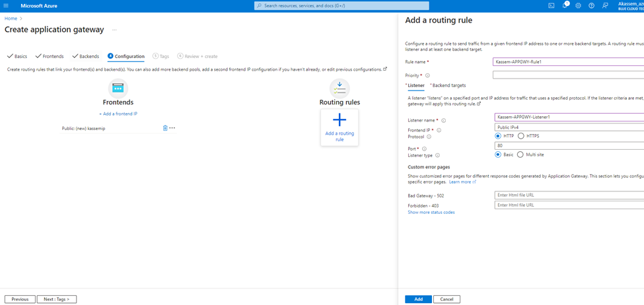The height and width of the screenshot is (305, 644).
Task: Click Bad Gateway - 502 URL field
Action: (569, 195)
